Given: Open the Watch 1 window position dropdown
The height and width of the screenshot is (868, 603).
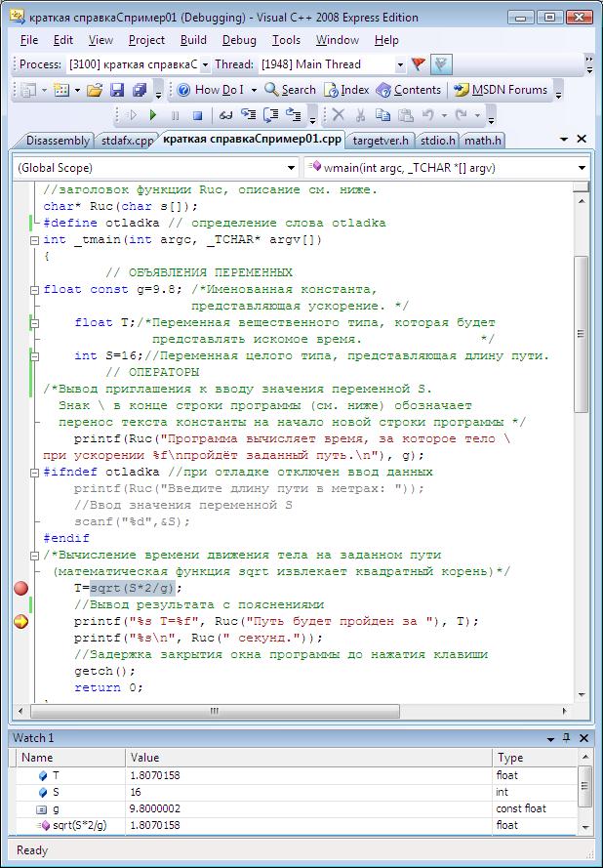Looking at the screenshot, I should pos(550,739).
